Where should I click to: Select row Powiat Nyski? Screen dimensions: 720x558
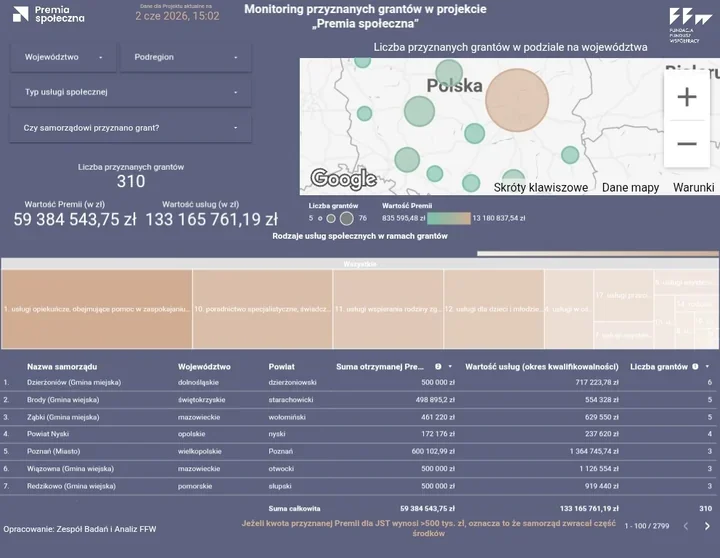360,434
